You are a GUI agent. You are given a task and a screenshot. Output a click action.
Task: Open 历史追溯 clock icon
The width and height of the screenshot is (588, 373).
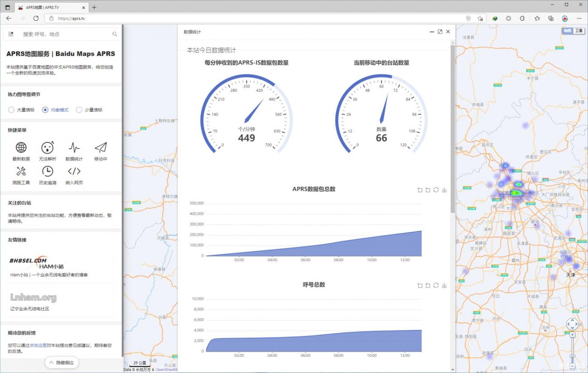pos(47,171)
